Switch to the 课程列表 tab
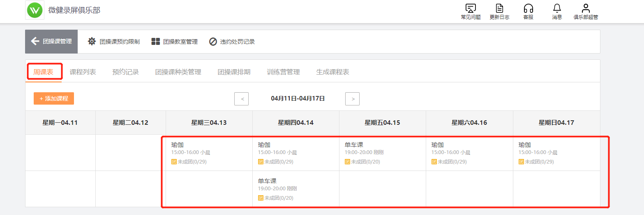The image size is (644, 215). click(83, 72)
